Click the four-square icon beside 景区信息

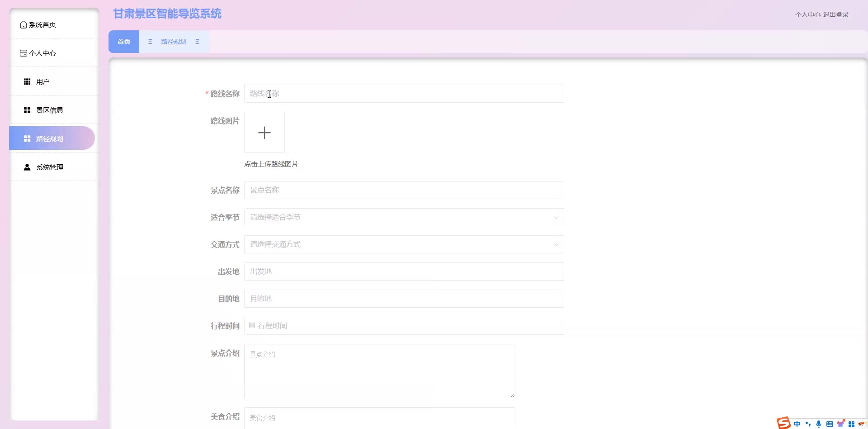click(x=27, y=110)
